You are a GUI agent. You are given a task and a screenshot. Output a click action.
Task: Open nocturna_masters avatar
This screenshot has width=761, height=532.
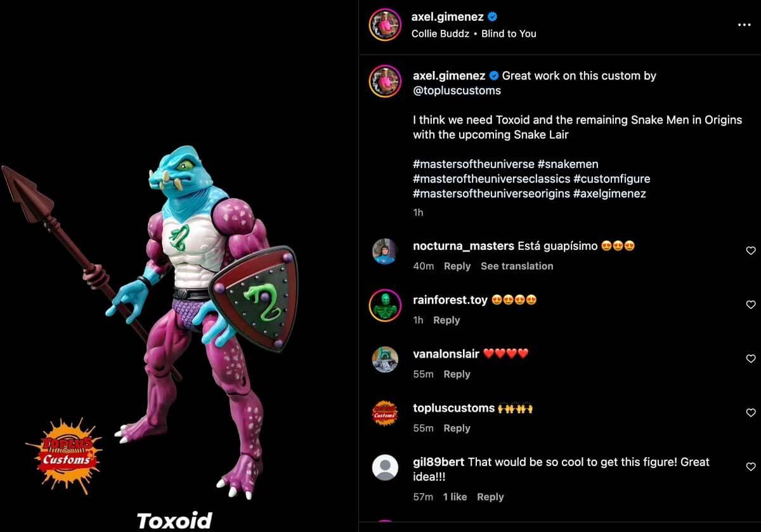coord(385,252)
